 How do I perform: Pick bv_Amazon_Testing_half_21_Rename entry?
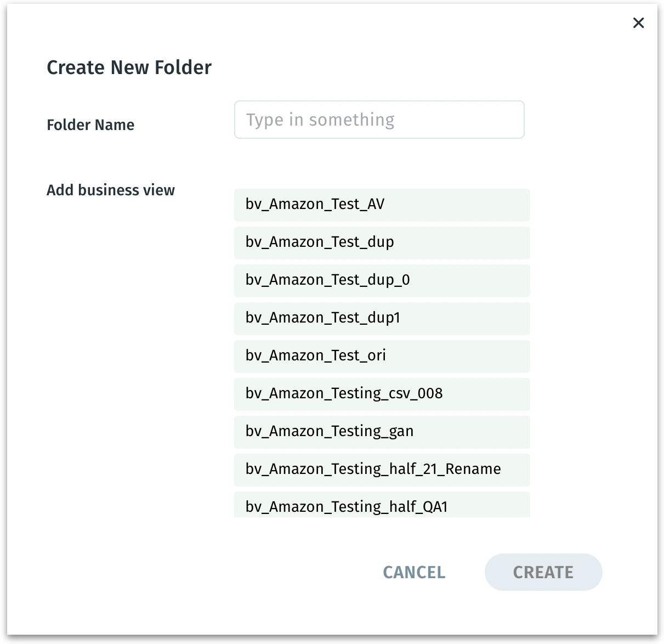point(382,470)
